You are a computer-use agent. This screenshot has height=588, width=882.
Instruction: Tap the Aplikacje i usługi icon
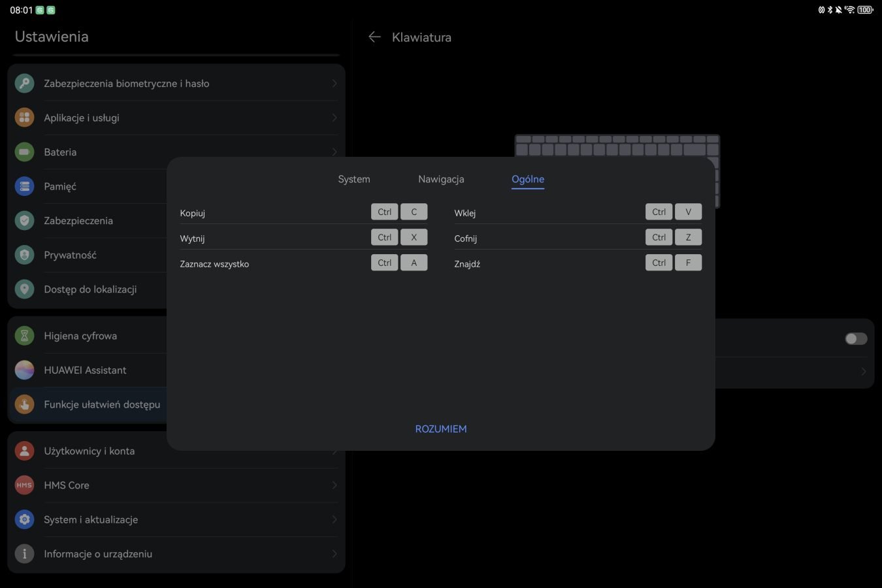point(24,118)
